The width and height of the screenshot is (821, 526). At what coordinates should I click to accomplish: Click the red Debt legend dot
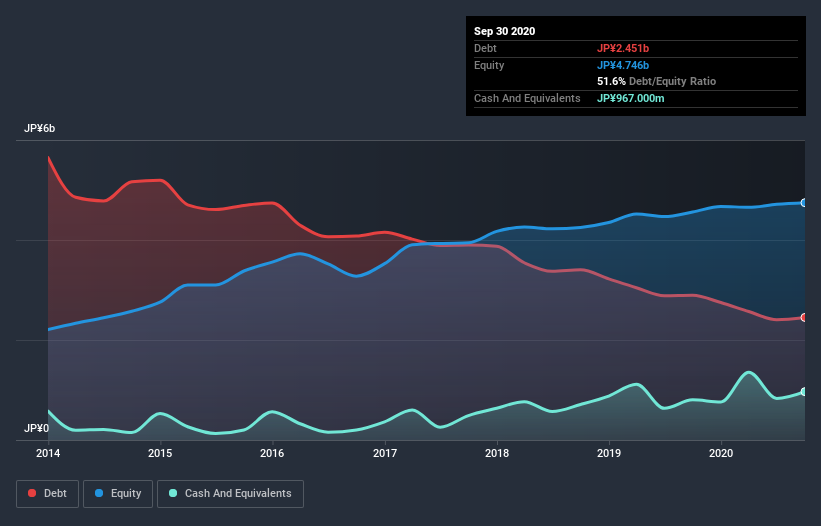coord(32,493)
